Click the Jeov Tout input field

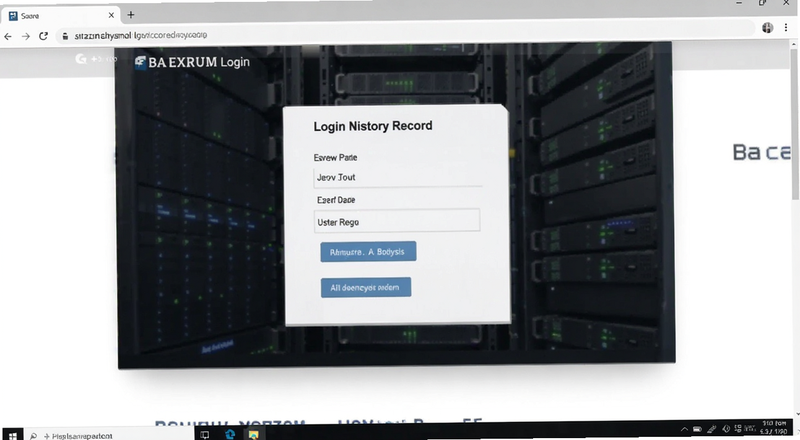pyautogui.click(x=397, y=177)
